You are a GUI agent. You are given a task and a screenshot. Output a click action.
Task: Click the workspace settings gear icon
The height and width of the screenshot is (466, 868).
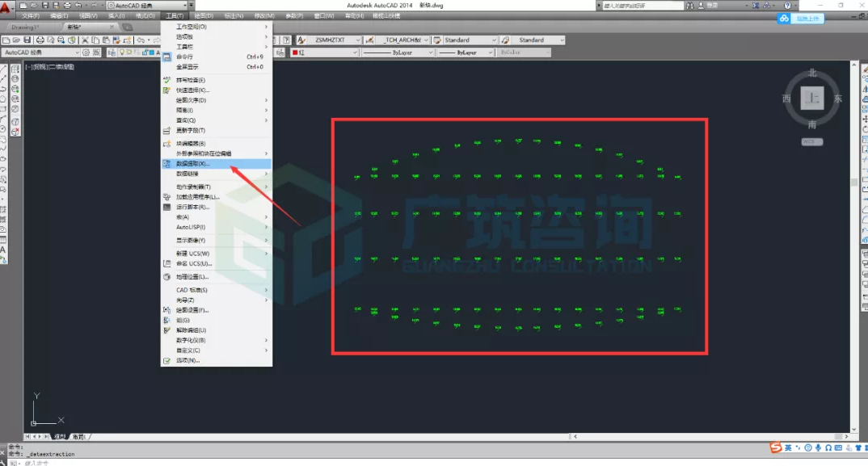[x=86, y=52]
